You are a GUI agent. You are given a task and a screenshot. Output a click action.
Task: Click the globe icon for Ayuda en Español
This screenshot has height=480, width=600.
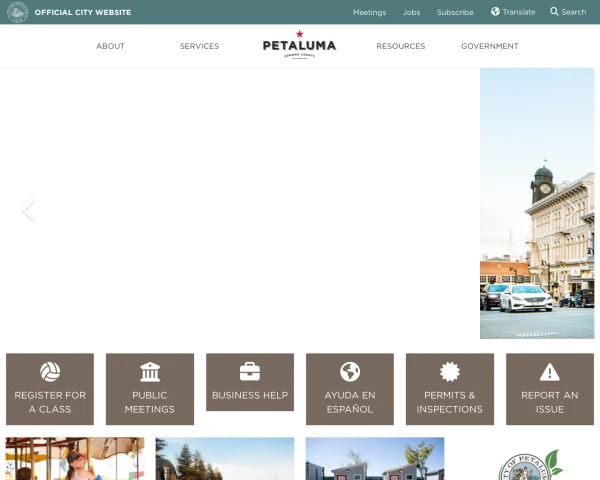(350, 372)
